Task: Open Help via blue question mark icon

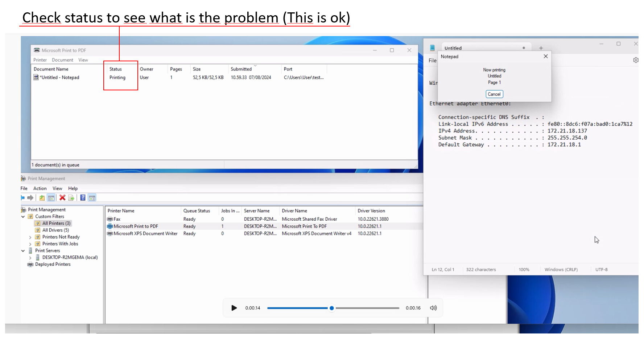Action: 83,198
